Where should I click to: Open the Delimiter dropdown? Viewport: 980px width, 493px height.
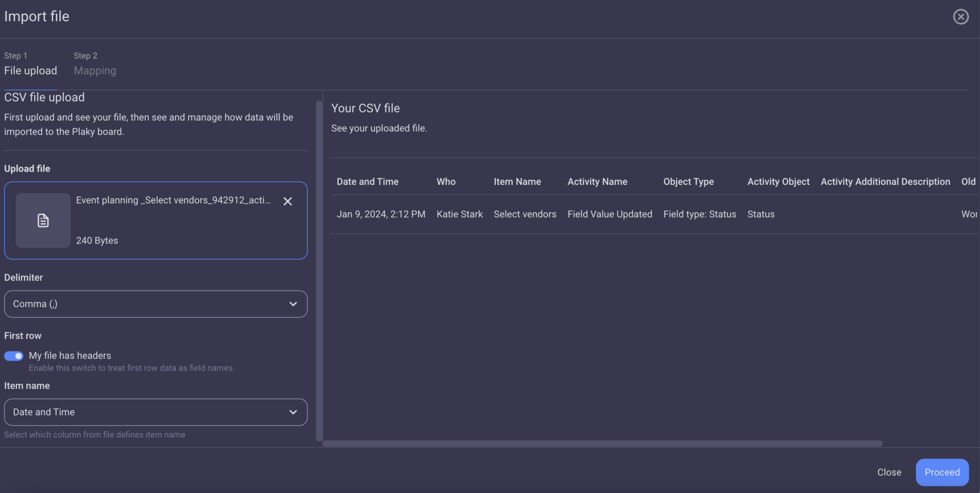155,304
